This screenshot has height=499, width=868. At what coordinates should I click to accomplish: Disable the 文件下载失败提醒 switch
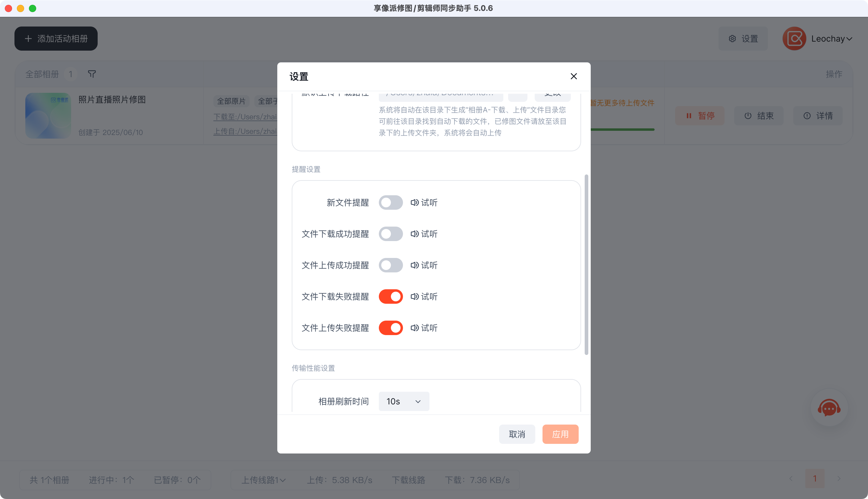point(391,297)
